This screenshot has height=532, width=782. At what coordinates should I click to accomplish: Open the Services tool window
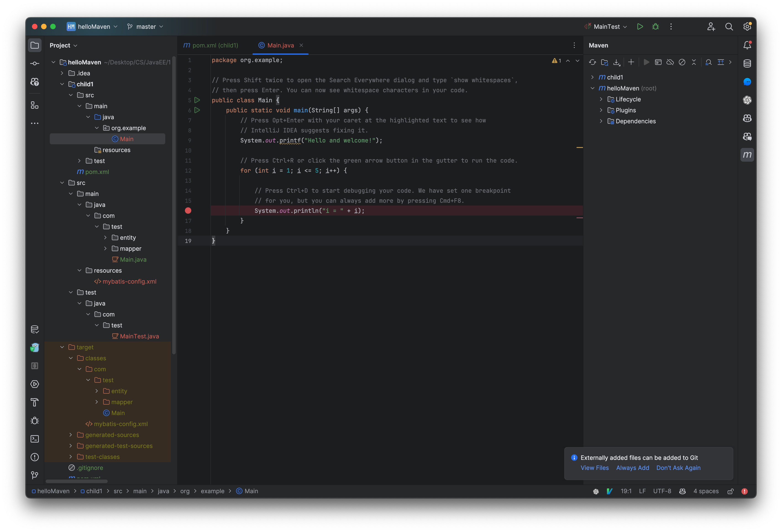(x=35, y=384)
